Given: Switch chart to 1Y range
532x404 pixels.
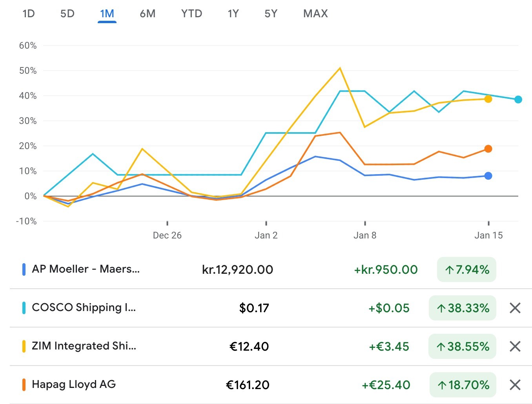Looking at the screenshot, I should tap(233, 14).
